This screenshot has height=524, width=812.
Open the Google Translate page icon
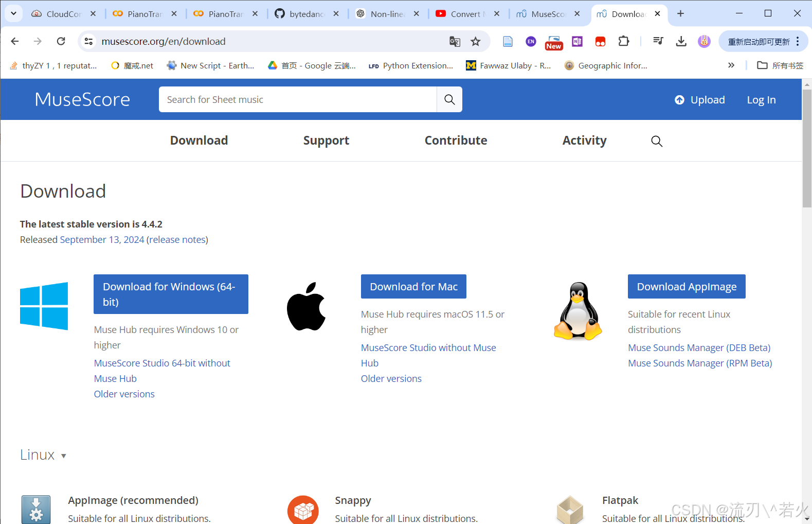pos(455,41)
